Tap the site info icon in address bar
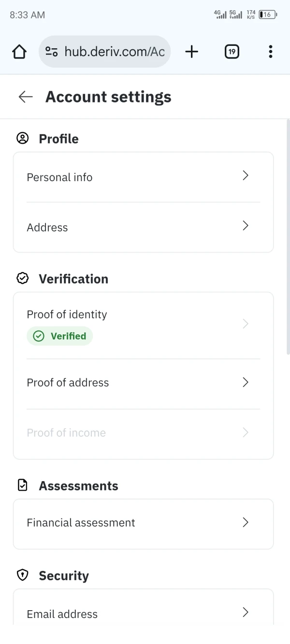290x644 pixels. click(52, 52)
